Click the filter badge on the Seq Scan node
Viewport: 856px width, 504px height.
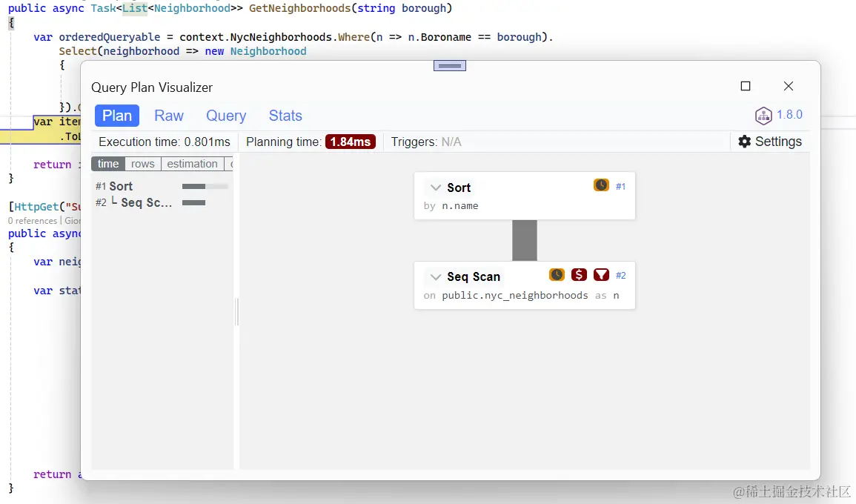[x=601, y=274]
